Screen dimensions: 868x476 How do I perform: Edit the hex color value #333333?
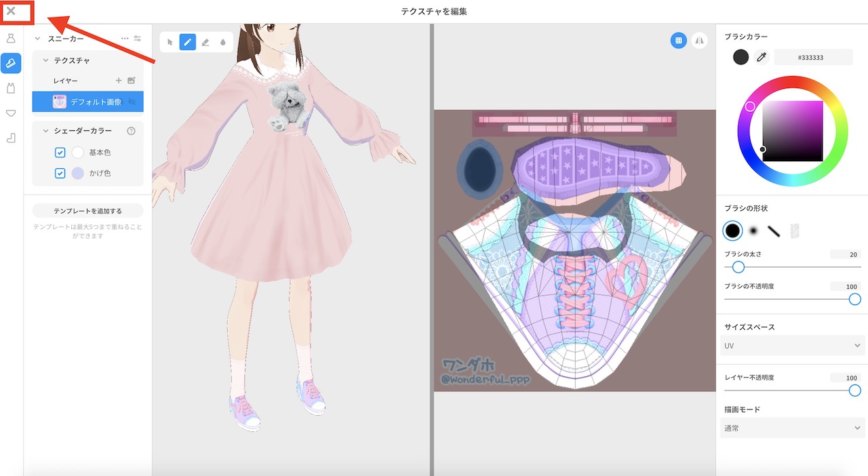click(x=813, y=57)
